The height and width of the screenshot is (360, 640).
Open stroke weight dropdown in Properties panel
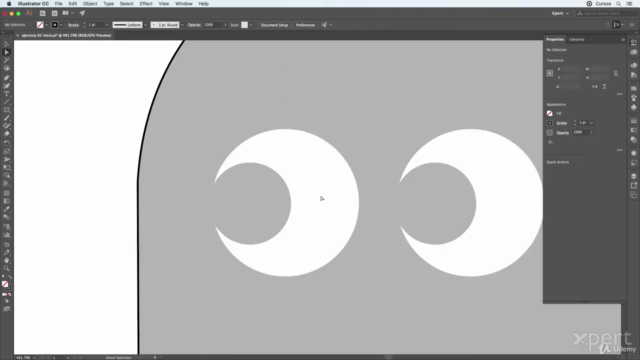[x=591, y=123]
